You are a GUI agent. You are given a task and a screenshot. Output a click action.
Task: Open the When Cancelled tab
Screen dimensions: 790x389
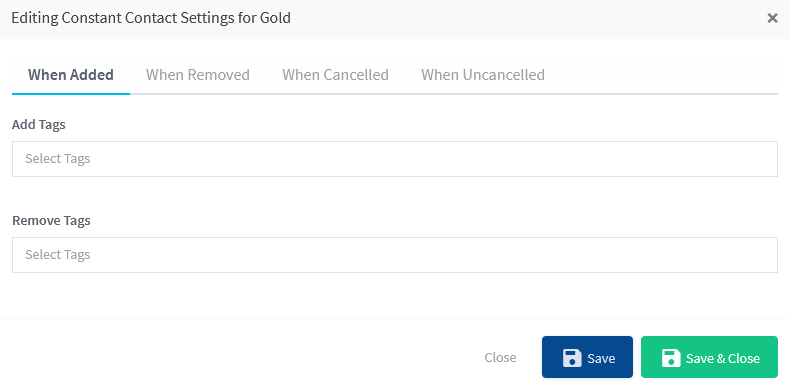click(335, 75)
